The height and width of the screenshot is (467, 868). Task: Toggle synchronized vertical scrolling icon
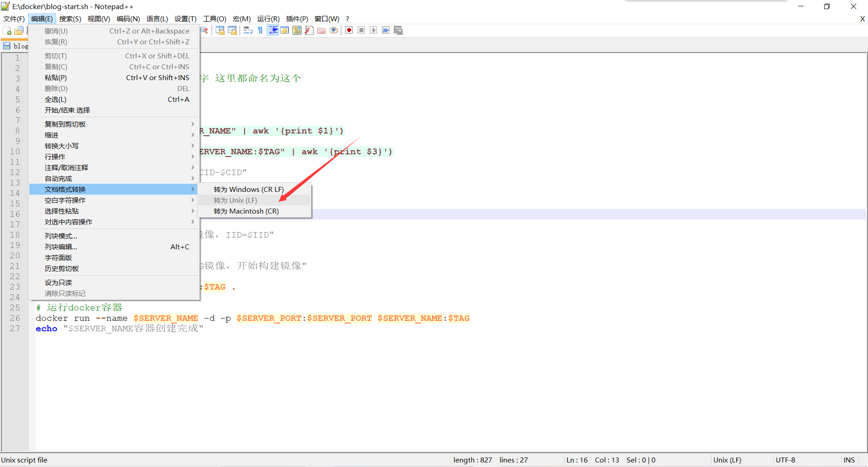click(220, 30)
